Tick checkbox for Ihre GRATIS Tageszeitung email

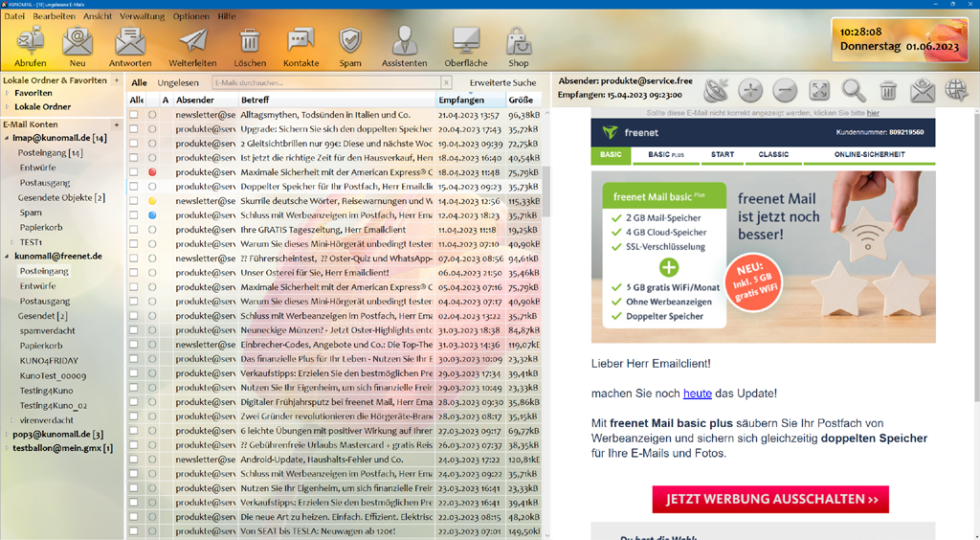coord(134,230)
